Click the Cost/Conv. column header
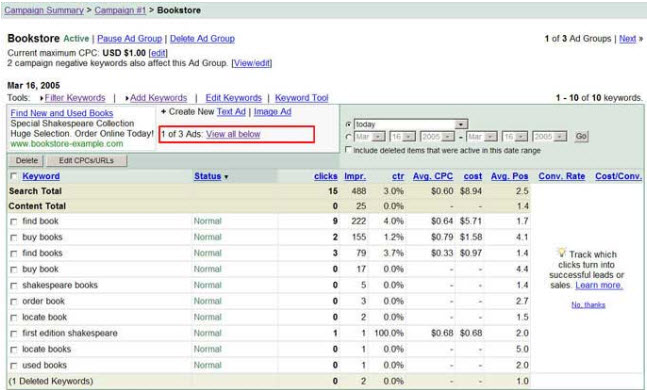The width and height of the screenshot is (647, 390). tap(618, 176)
